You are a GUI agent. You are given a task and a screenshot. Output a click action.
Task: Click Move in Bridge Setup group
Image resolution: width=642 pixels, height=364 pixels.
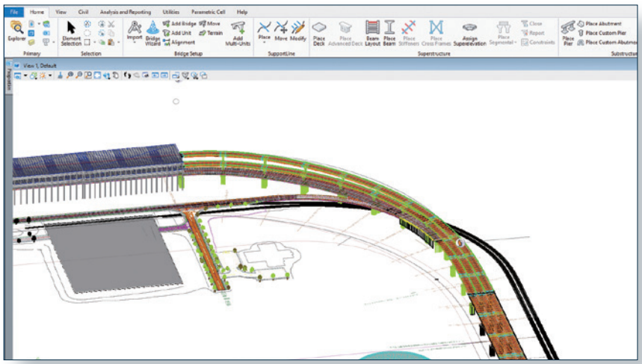click(x=209, y=24)
